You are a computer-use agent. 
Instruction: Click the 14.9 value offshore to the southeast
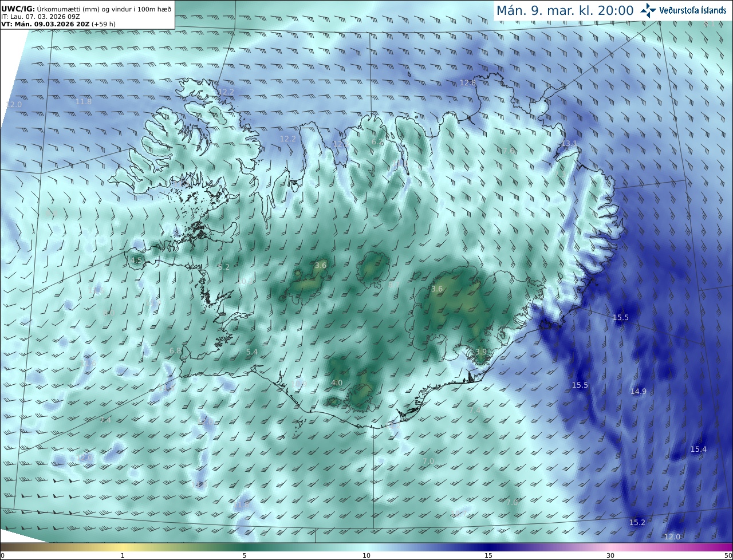pyautogui.click(x=639, y=391)
